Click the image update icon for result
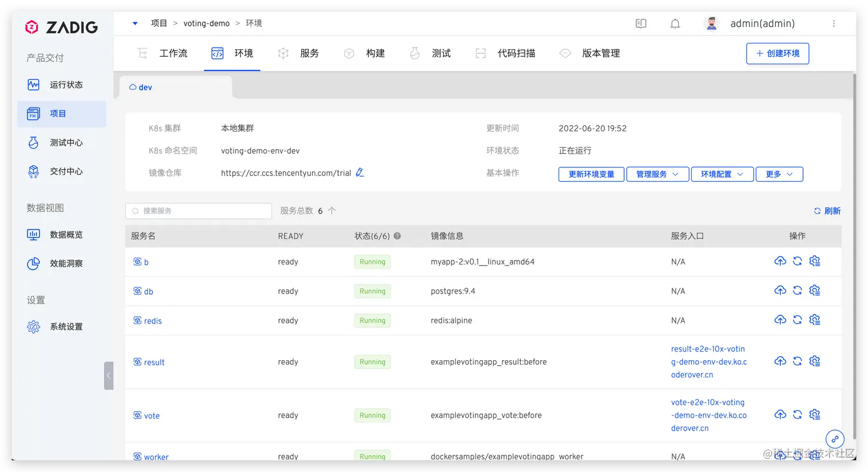Screen dimensions: 868x472 tap(780, 361)
